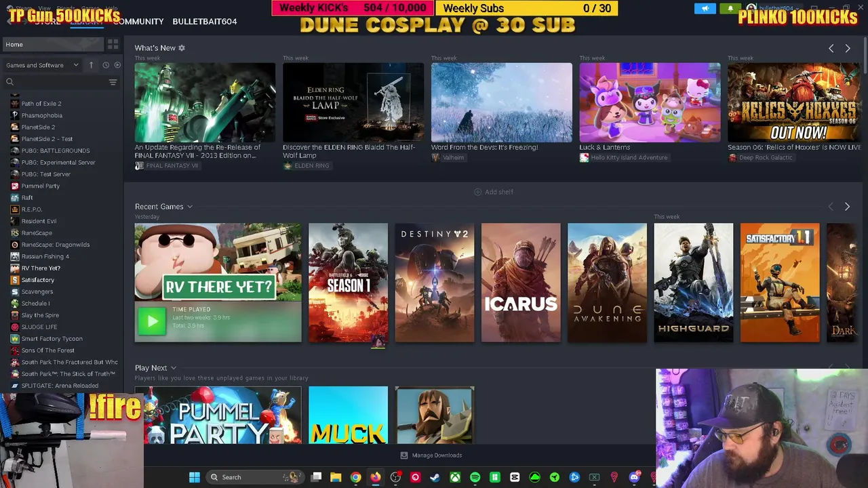This screenshot has height=488, width=868.
Task: Click Hello Kitty Island Adventure label link
Action: 624,158
